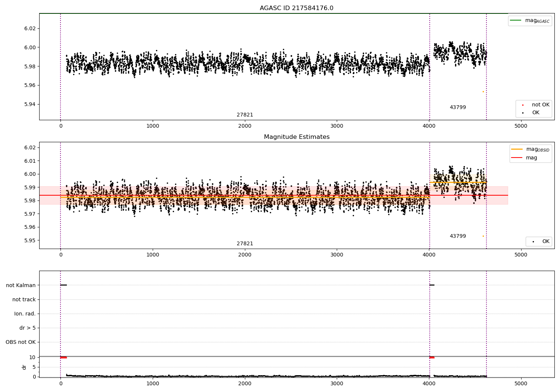Click the mag OBSID legend entry
560x392 pixels.
[x=530, y=149]
